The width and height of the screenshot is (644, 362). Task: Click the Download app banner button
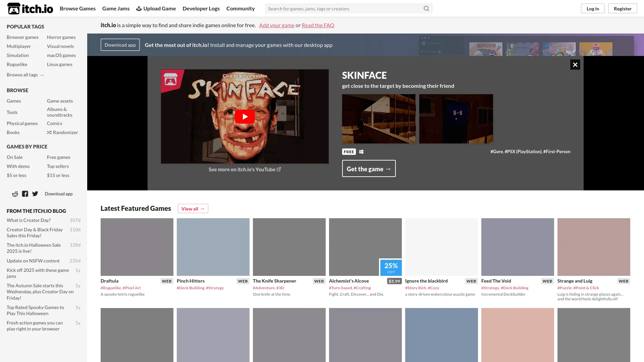click(120, 45)
